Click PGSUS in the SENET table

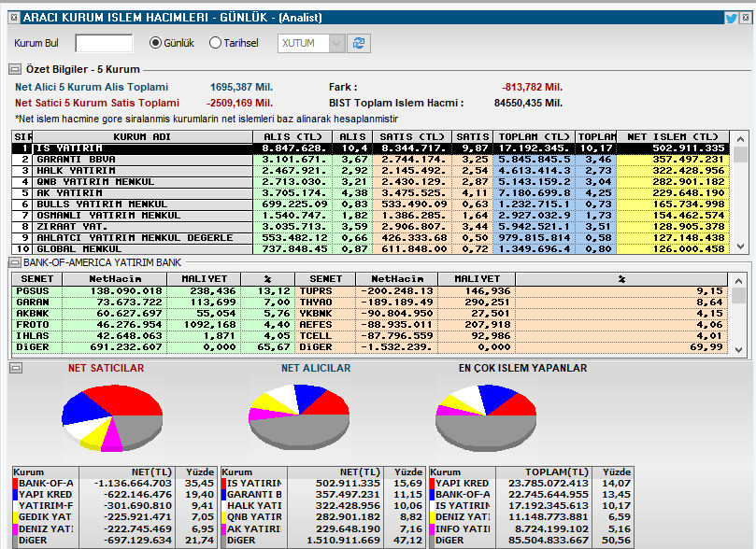(x=33, y=291)
